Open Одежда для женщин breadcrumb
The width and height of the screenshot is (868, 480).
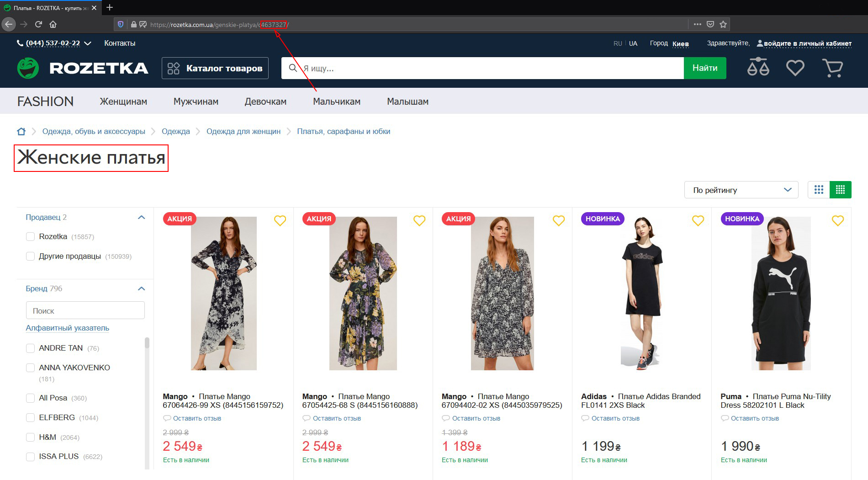(x=243, y=132)
